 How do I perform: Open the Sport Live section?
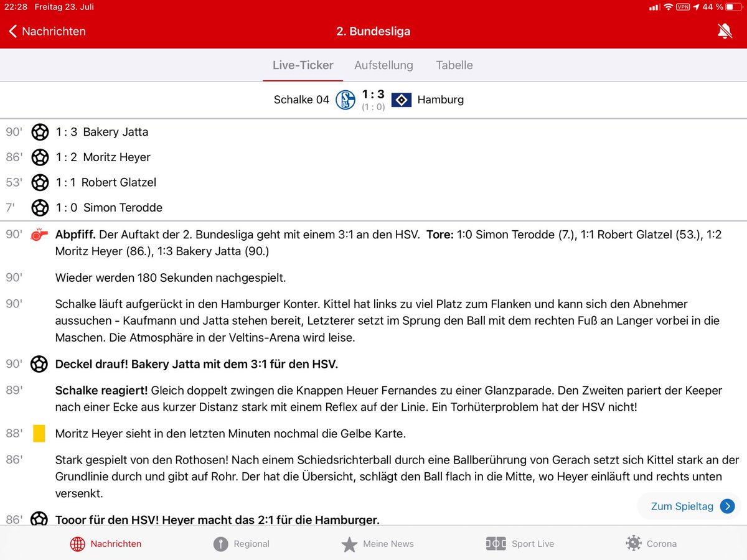coord(520,543)
